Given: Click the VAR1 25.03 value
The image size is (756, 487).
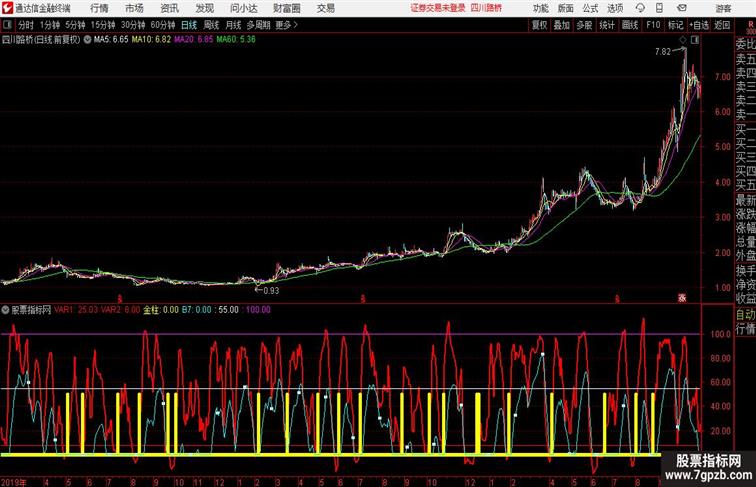Looking at the screenshot, I should coord(76,310).
